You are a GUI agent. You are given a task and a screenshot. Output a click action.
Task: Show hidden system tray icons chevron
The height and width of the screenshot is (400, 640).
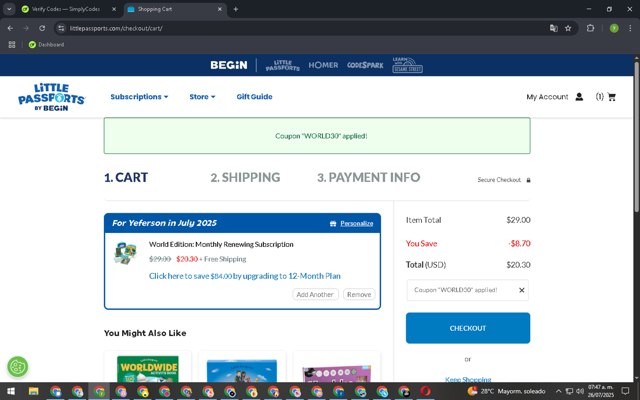(558, 391)
